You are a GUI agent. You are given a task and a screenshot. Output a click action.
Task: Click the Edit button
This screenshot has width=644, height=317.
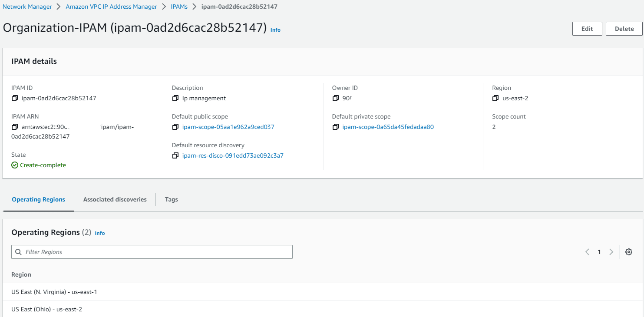pos(587,29)
